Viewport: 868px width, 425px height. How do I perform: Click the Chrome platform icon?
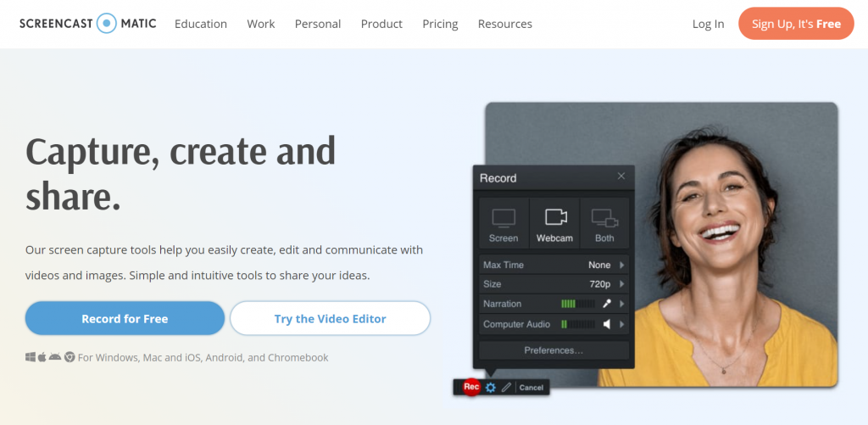[70, 357]
